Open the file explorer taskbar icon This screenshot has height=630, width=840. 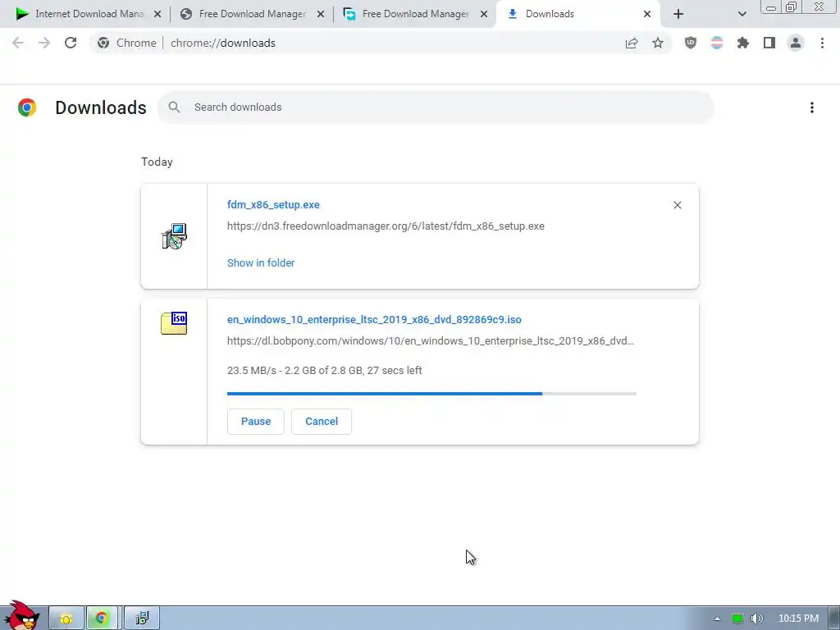66,619
